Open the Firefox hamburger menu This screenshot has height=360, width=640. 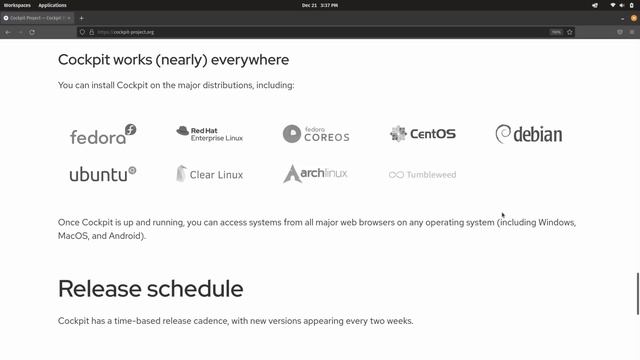(x=632, y=32)
